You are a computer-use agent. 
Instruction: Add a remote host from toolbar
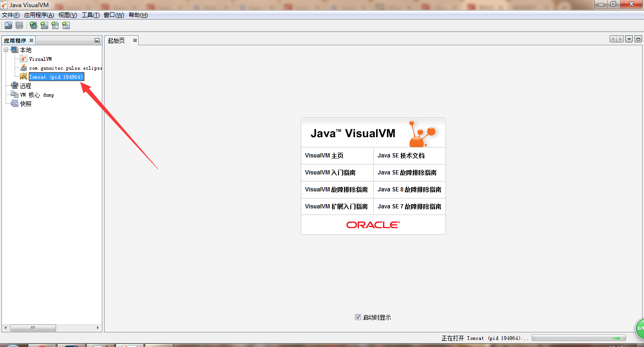point(33,25)
